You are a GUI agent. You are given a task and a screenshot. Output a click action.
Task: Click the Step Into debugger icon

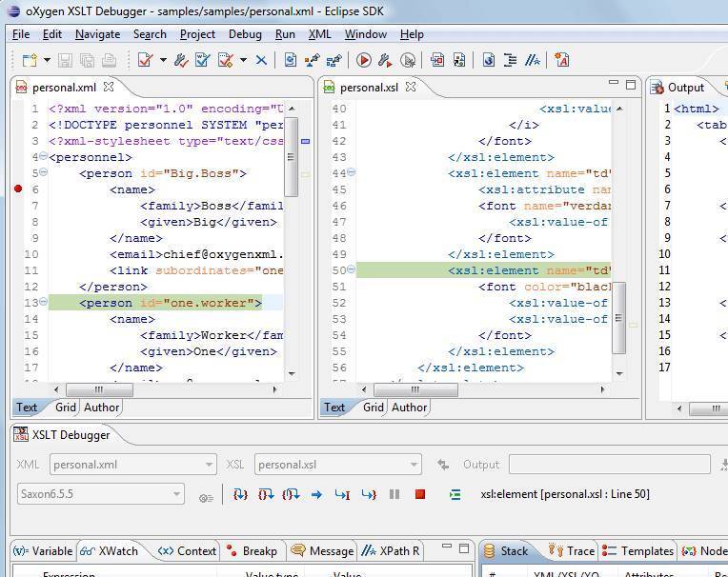240,494
